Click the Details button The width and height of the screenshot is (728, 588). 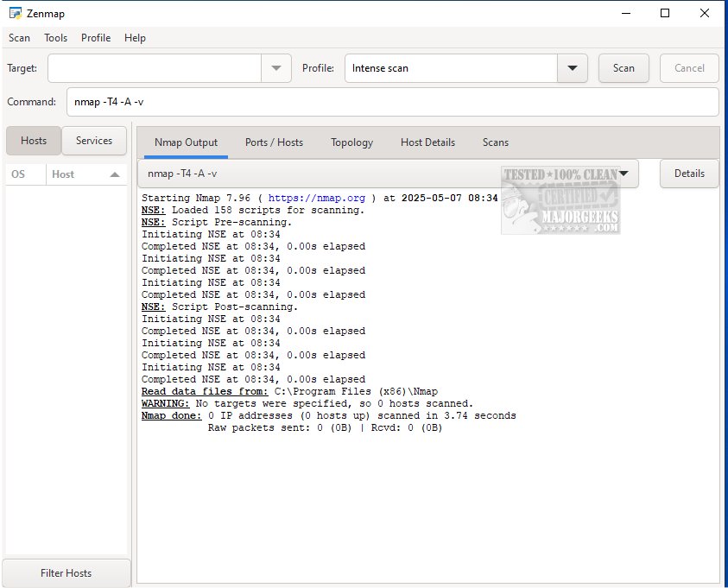(689, 174)
